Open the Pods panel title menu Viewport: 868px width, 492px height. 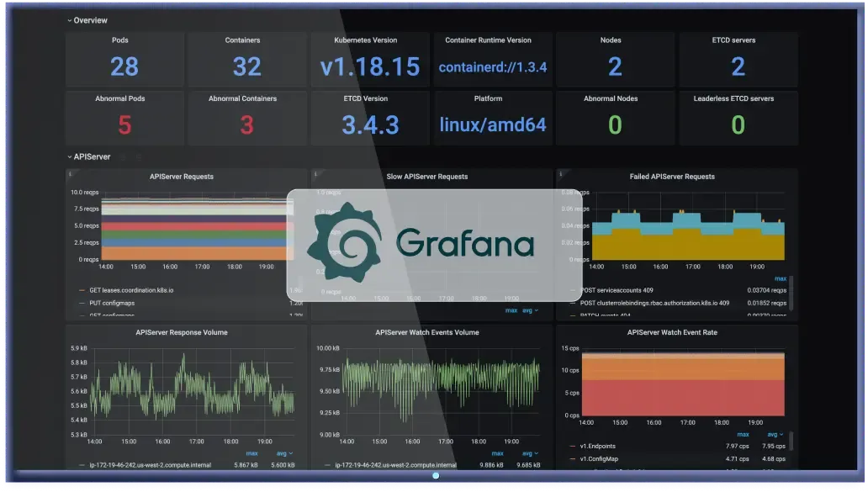tap(120, 40)
